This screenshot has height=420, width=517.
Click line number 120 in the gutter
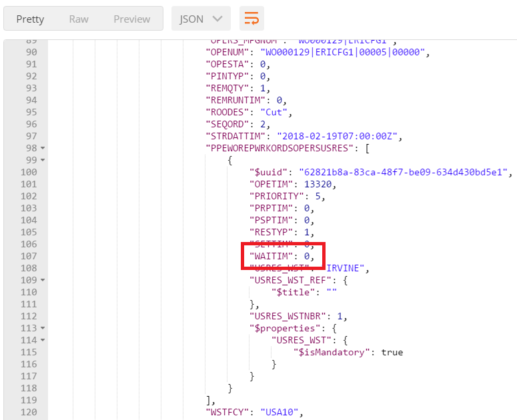tap(29, 412)
